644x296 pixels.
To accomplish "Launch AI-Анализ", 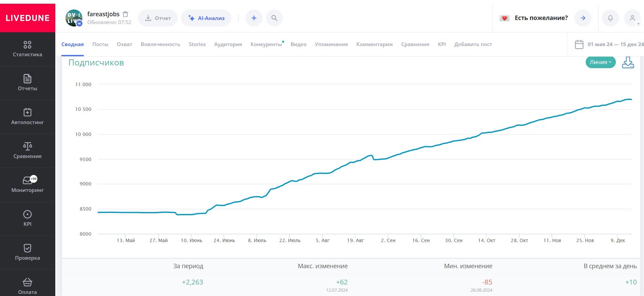I will [206, 18].
